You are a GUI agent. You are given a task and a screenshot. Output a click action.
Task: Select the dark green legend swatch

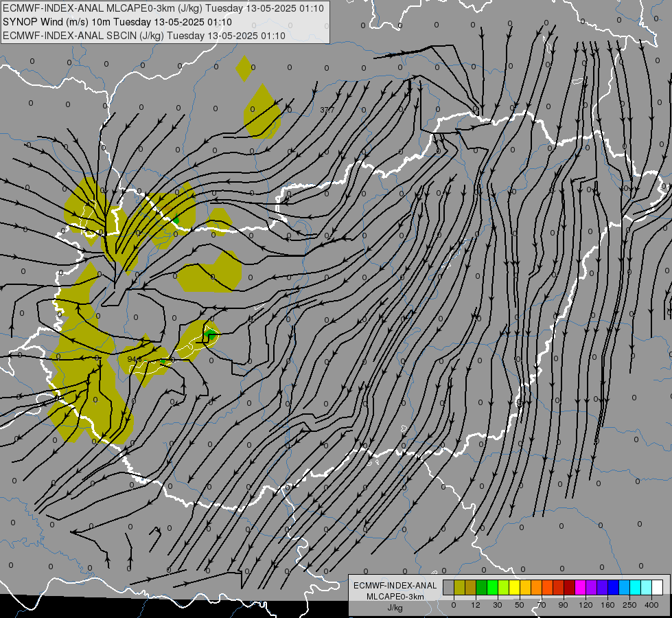pyautogui.click(x=482, y=588)
